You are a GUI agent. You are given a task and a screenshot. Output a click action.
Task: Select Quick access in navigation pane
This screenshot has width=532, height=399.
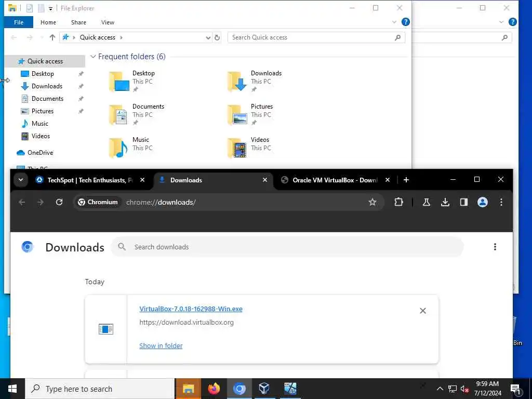coord(45,61)
